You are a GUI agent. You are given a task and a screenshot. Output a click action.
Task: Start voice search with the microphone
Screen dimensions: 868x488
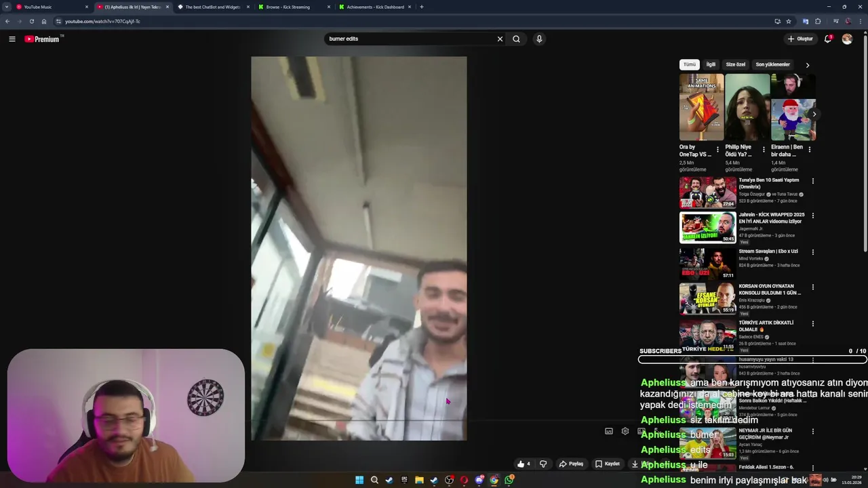[x=539, y=39]
